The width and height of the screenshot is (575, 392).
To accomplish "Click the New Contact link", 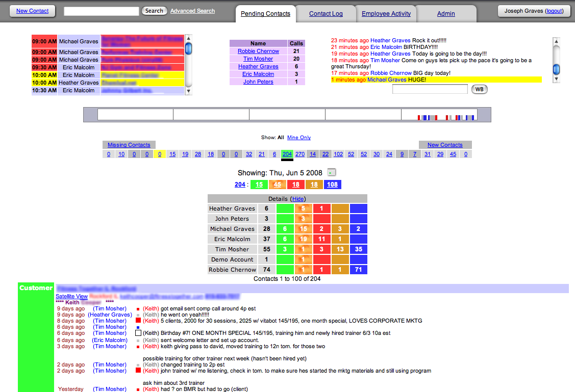I will pos(33,11).
